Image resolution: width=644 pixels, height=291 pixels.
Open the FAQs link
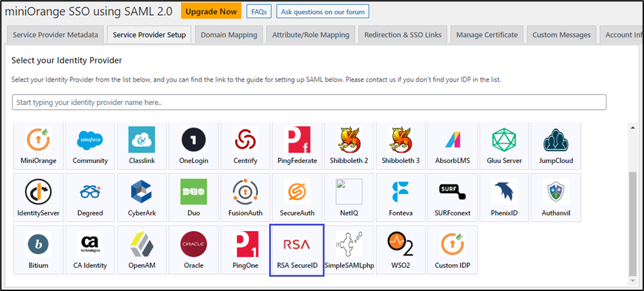pyautogui.click(x=259, y=11)
